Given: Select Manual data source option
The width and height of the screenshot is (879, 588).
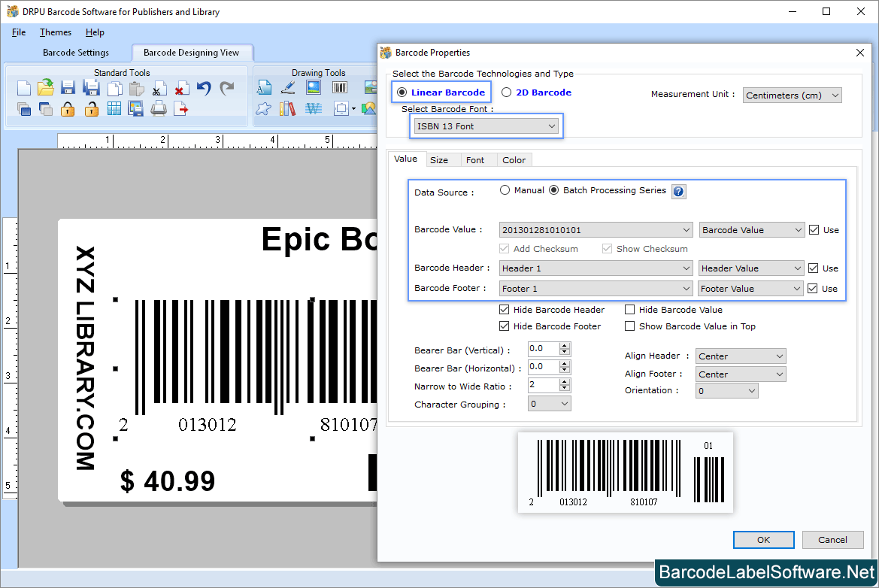Looking at the screenshot, I should pos(505,190).
